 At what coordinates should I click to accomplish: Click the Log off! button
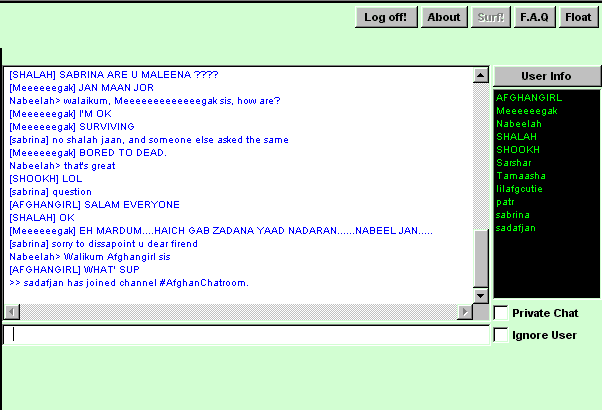(x=385, y=17)
